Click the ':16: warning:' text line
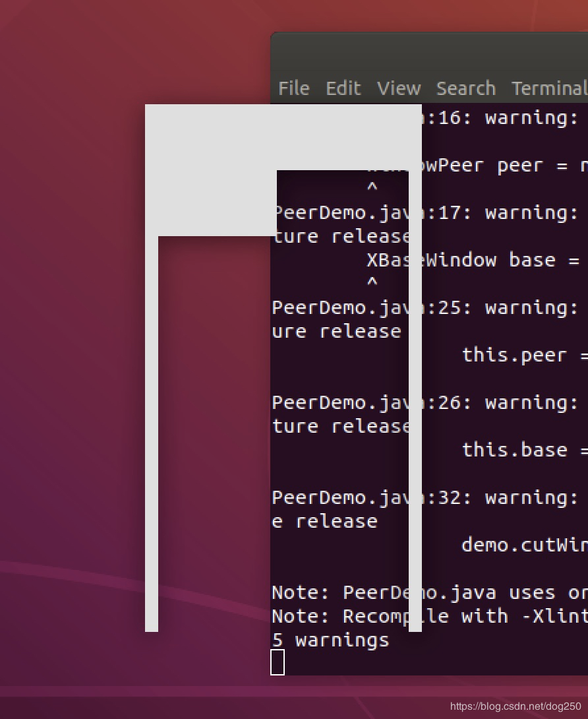The height and width of the screenshot is (719, 588). pyautogui.click(x=500, y=118)
